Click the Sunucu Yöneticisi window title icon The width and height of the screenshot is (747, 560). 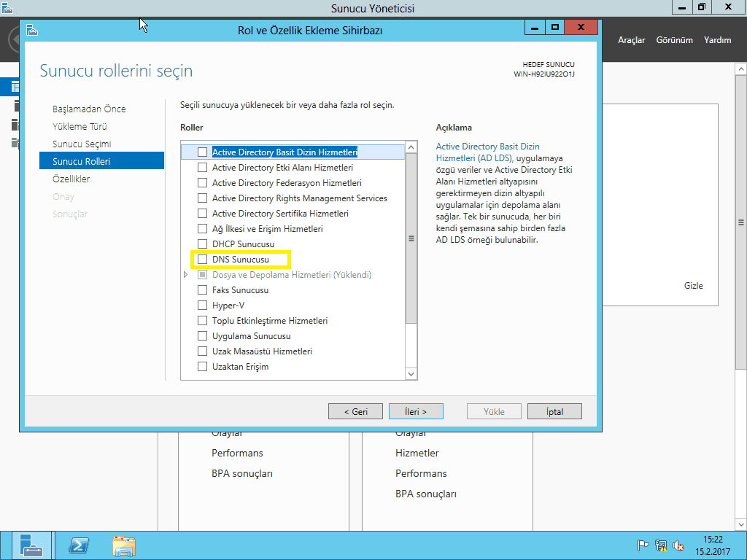tap(7, 7)
